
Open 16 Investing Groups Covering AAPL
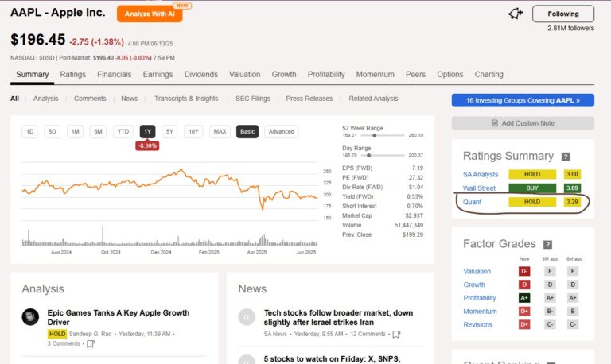[523, 100]
